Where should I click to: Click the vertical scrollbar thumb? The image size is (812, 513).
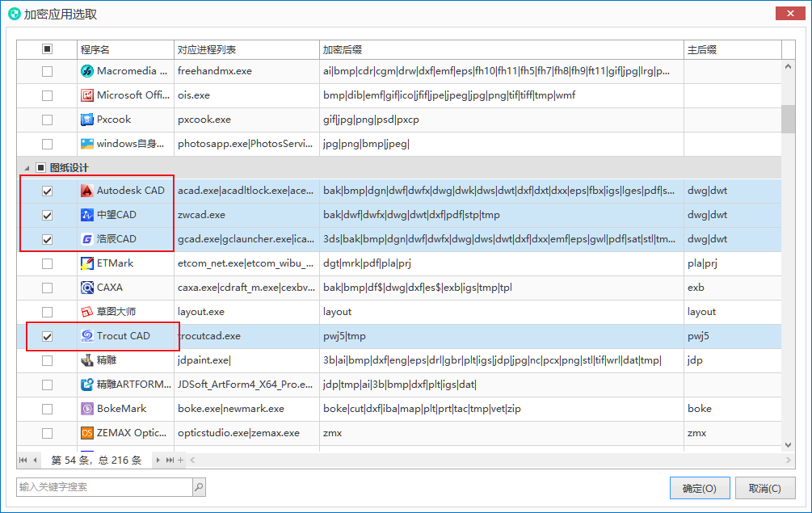[789, 119]
